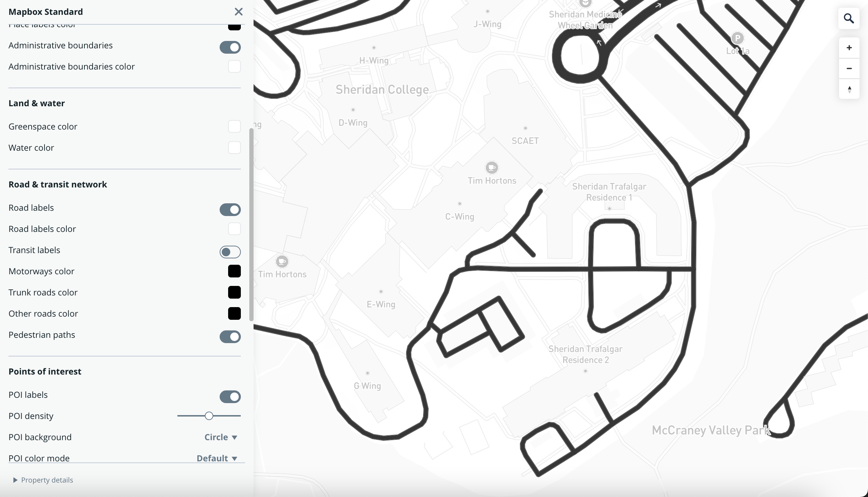
Task: Open the POI color mode Default dropdown
Action: 216,458
